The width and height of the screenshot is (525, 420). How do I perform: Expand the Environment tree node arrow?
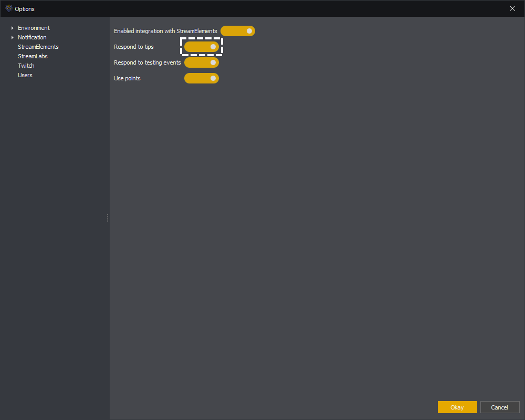click(x=13, y=28)
